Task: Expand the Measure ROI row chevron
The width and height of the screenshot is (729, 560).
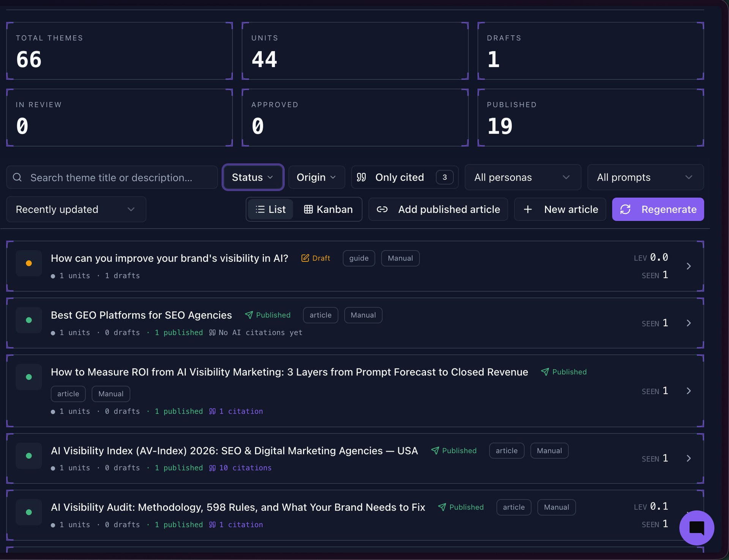Action: (x=689, y=391)
